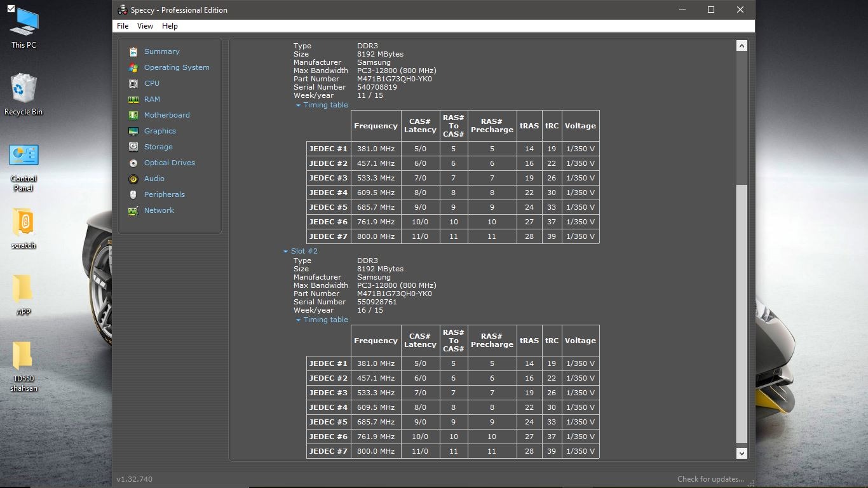Open the Network section icon
Viewport: 868px width, 488px height.
pos(133,210)
